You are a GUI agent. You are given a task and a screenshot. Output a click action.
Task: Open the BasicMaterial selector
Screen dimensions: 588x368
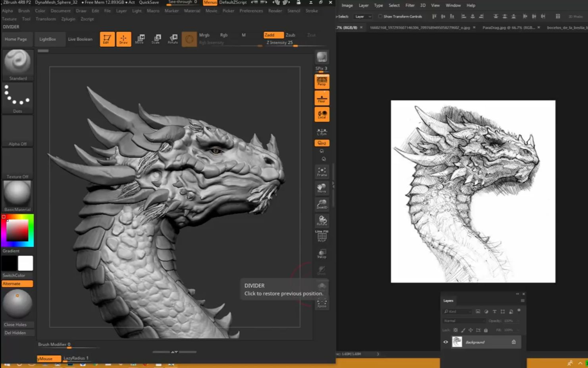[17, 196]
